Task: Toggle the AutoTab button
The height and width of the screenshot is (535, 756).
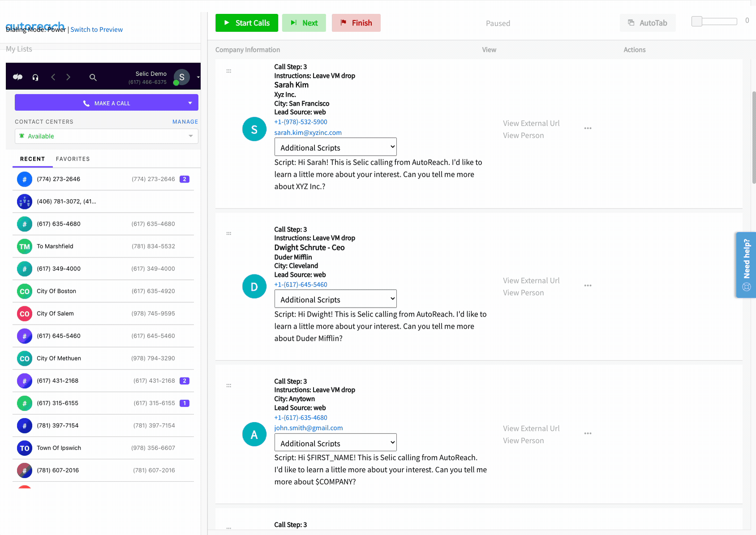Action: (648, 23)
